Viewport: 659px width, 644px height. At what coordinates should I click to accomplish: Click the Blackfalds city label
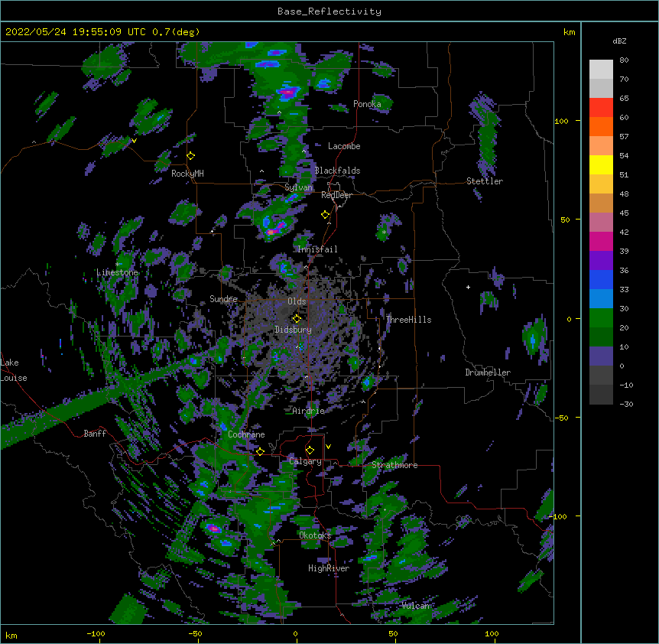(337, 171)
